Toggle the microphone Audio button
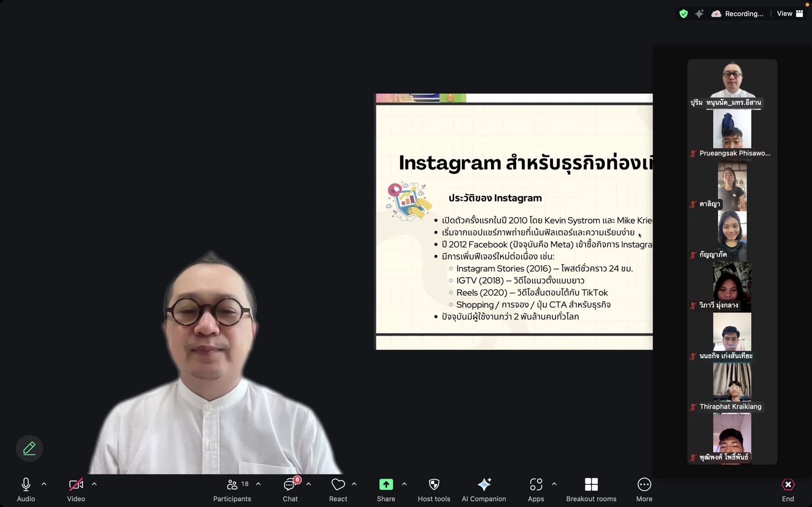 click(x=26, y=489)
